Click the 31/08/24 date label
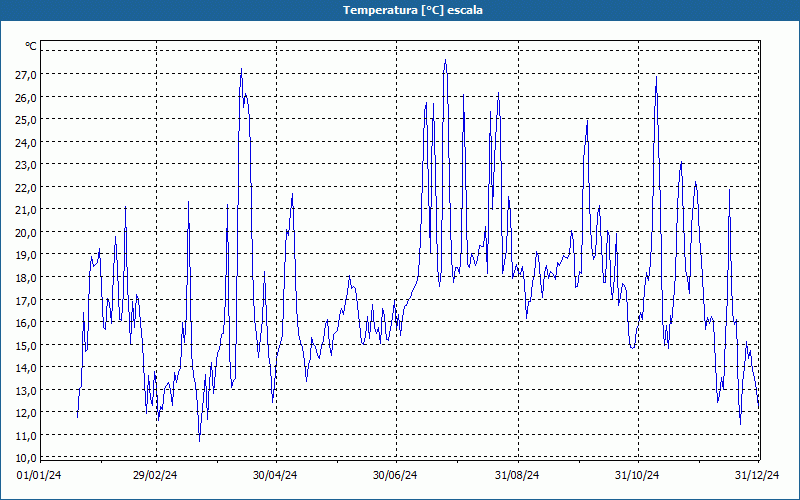The height and width of the screenshot is (500, 800). (x=517, y=476)
